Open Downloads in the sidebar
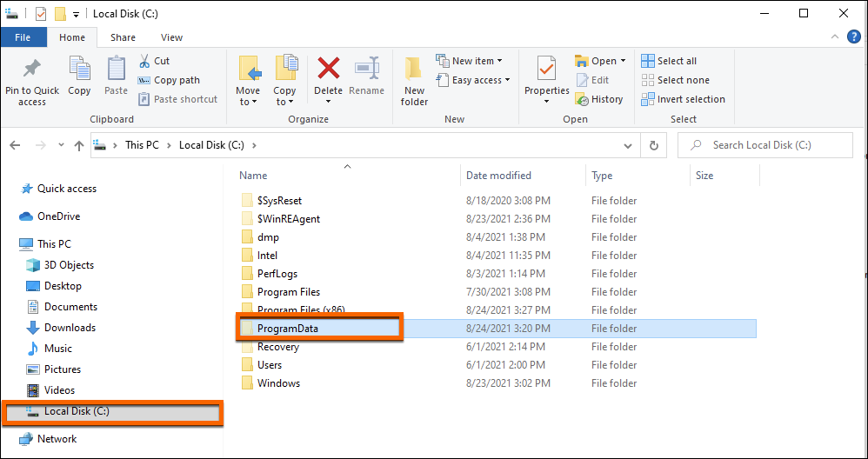Screen dimensions: 868x459 coord(61,328)
